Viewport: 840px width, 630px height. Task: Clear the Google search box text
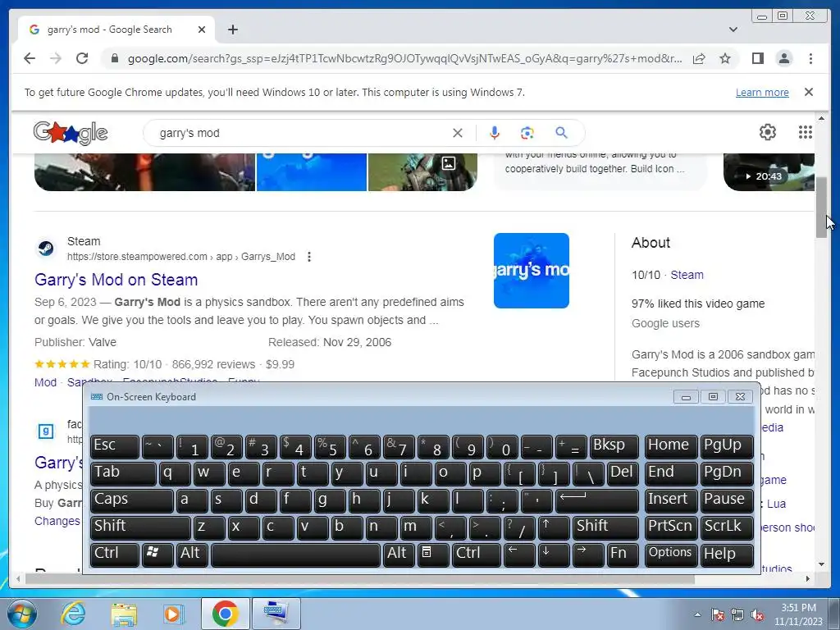[x=458, y=133]
